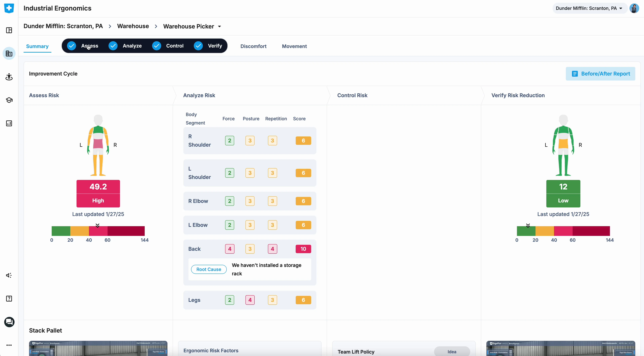Open the chat support bubble icon
Image resolution: width=644 pixels, height=356 pixels.
coord(9,322)
